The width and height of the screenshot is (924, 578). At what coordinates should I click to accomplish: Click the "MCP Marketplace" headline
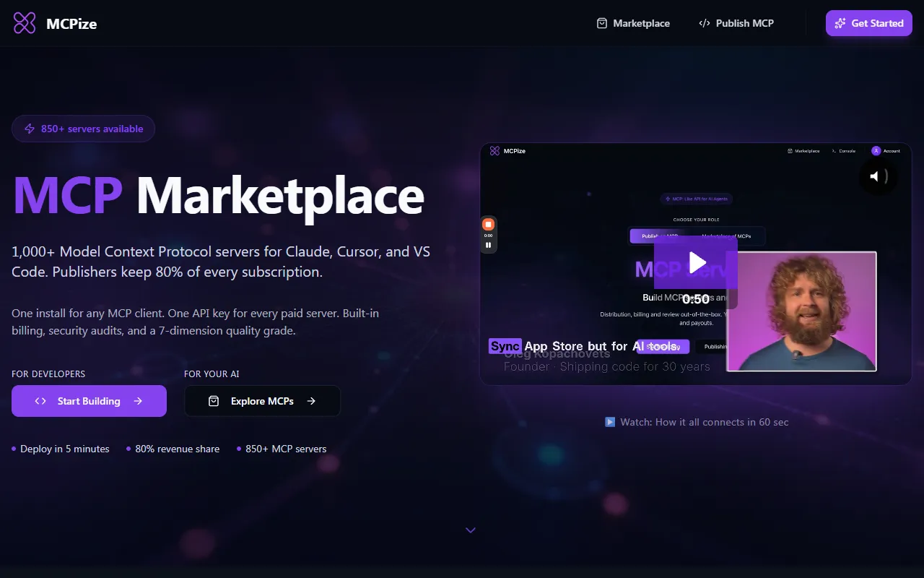click(x=218, y=195)
